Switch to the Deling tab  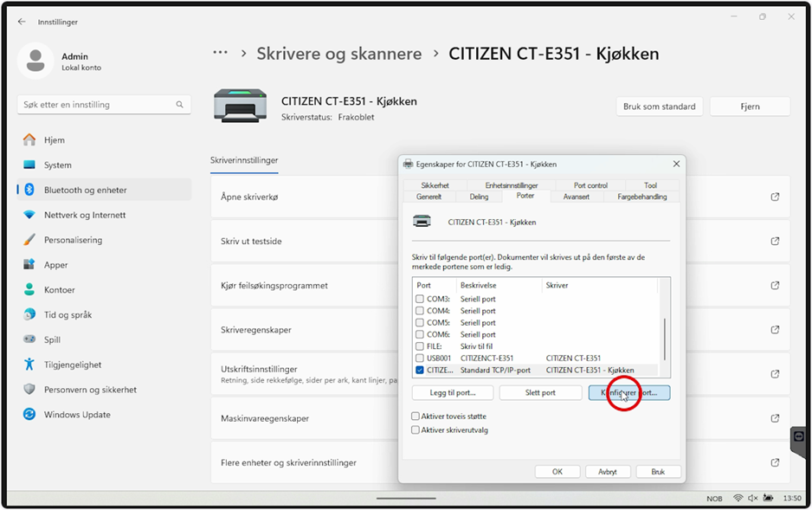point(479,197)
